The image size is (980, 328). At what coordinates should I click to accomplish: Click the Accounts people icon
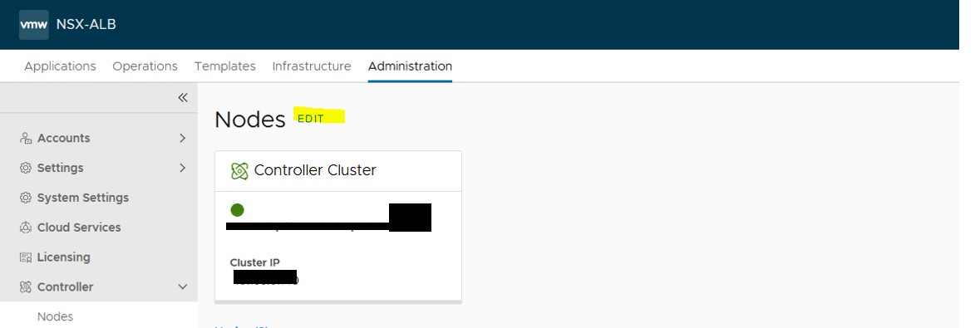[26, 138]
